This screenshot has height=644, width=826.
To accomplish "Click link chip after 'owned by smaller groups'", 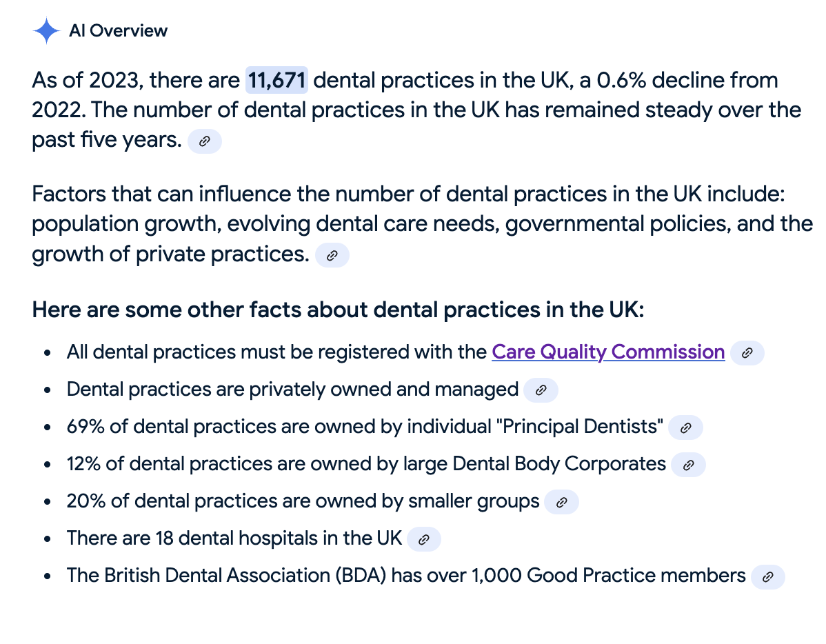I will click(561, 502).
